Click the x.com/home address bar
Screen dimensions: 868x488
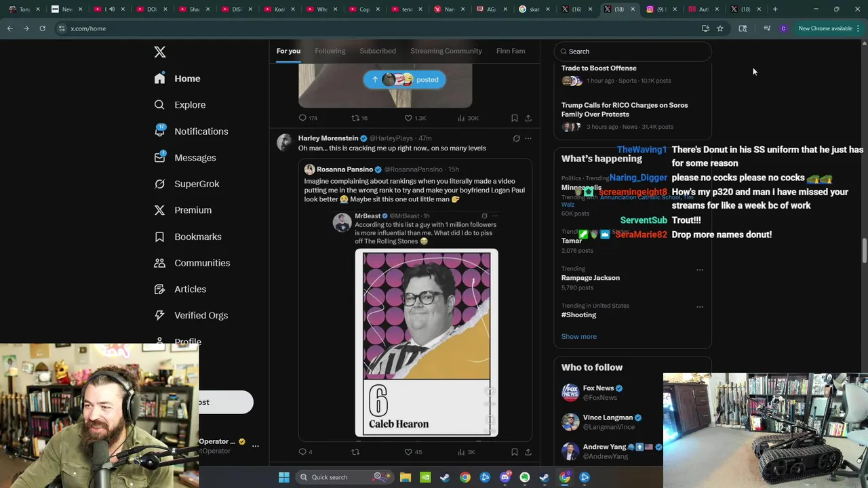click(380, 28)
